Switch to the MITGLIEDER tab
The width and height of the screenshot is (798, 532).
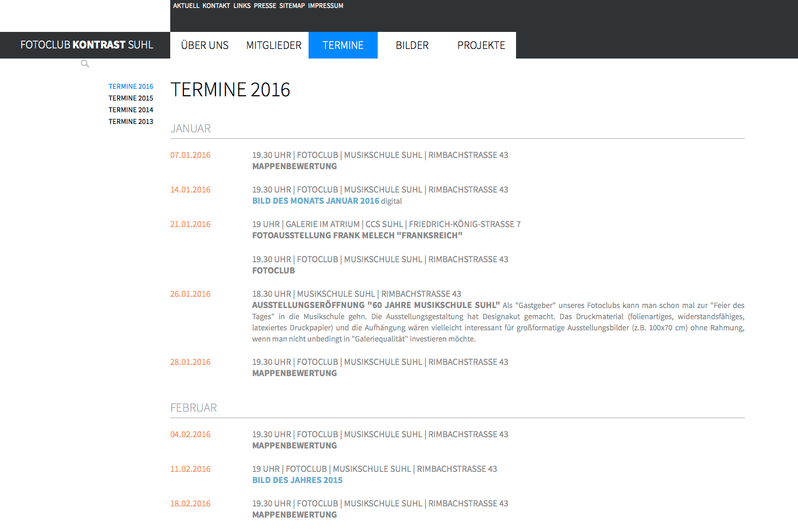click(273, 45)
